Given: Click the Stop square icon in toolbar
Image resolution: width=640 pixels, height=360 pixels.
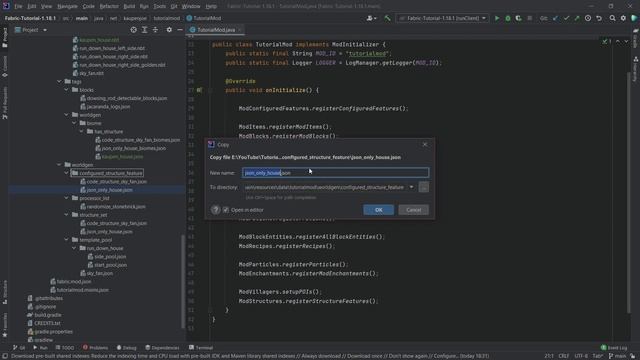Looking at the screenshot, I should click(529, 18).
